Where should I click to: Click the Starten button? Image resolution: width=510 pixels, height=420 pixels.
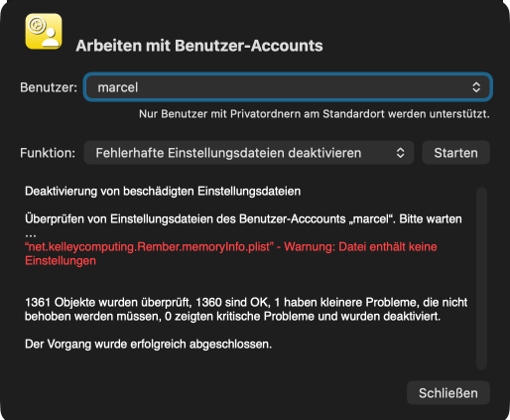(x=455, y=153)
